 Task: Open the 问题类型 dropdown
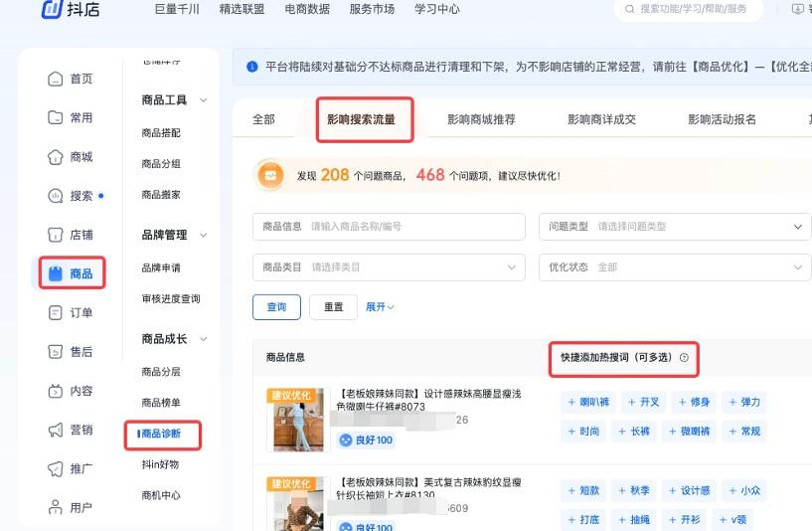(x=675, y=227)
